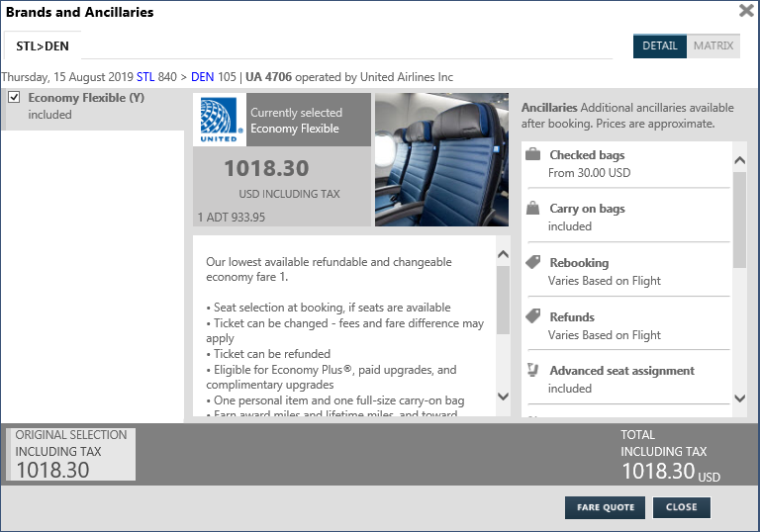The image size is (760, 532).
Task: Select the Checked bags ancillary label
Action: click(x=587, y=155)
